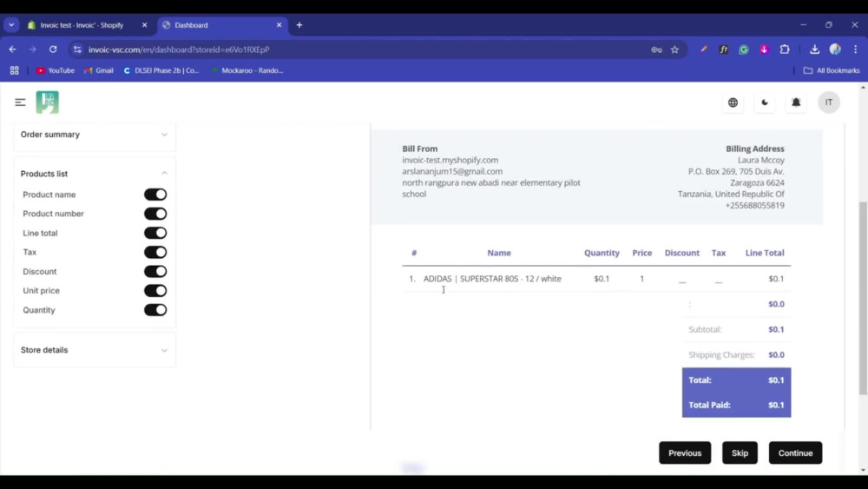Bookmark this page with star

(674, 50)
